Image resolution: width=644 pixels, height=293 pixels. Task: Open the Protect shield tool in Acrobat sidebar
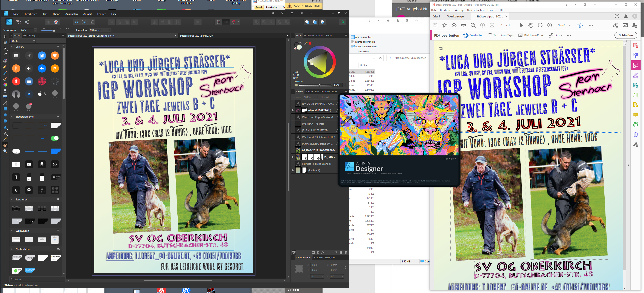pyautogui.click(x=636, y=135)
